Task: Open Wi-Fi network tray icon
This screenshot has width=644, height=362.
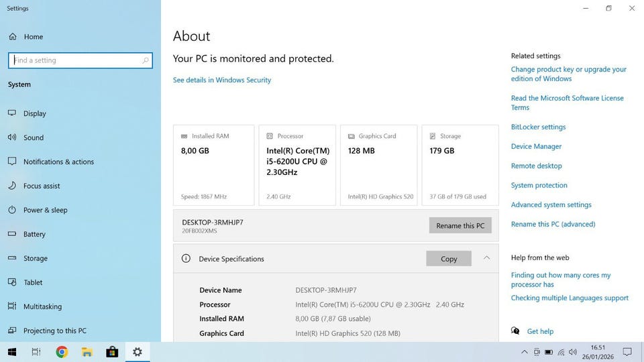Action: (561, 352)
